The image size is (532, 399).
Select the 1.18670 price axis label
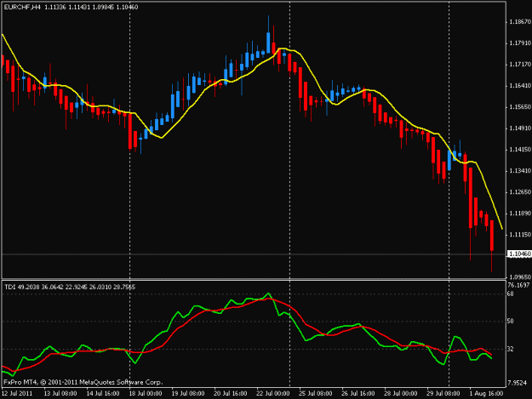[520, 22]
